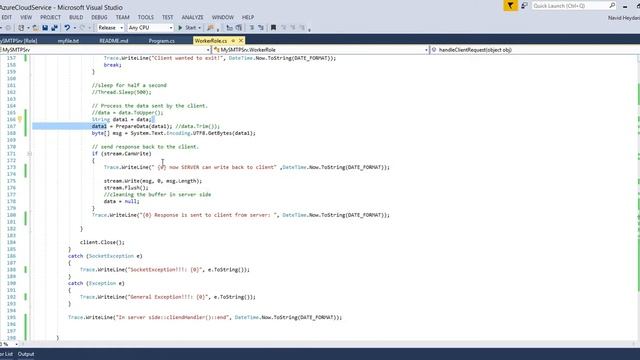
Task: Close the WorkerRole.cs tab
Action: [x=241, y=41]
